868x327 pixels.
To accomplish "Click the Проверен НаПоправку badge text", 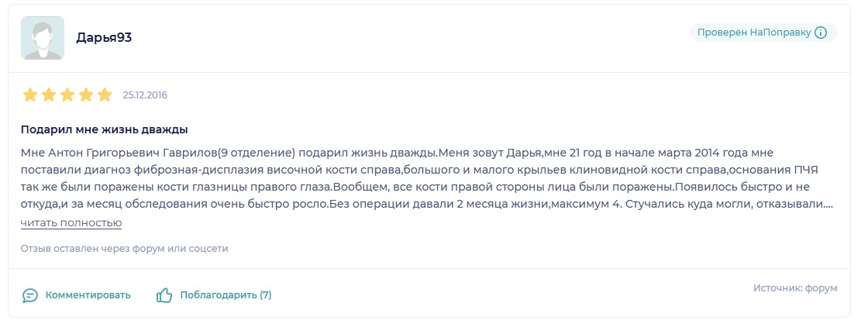I will pyautogui.click(x=753, y=33).
